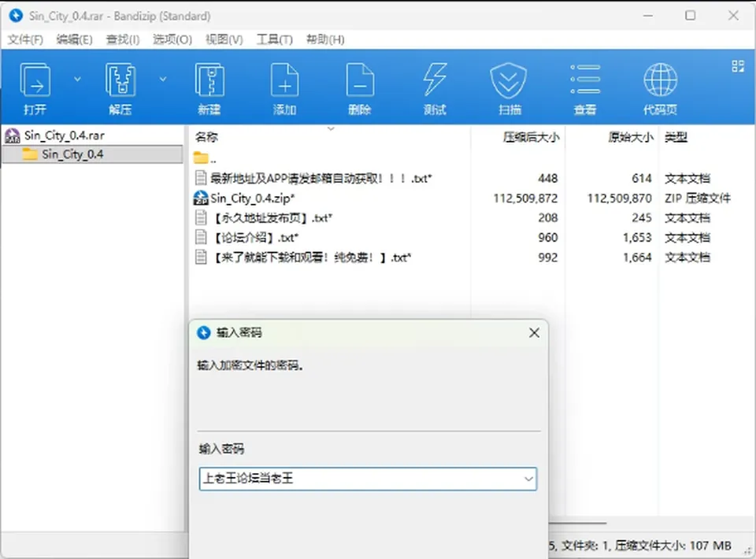Open the 工具(T) menu

(274, 39)
